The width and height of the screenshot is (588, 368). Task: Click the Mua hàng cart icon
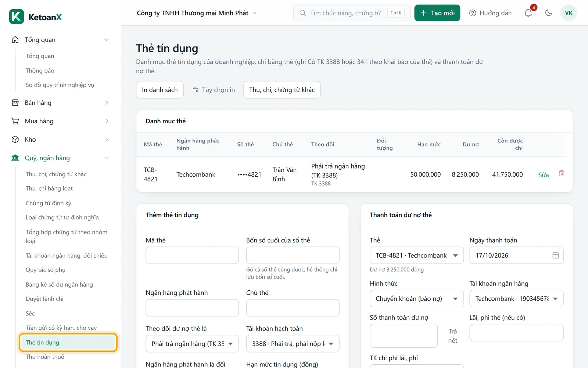click(15, 121)
